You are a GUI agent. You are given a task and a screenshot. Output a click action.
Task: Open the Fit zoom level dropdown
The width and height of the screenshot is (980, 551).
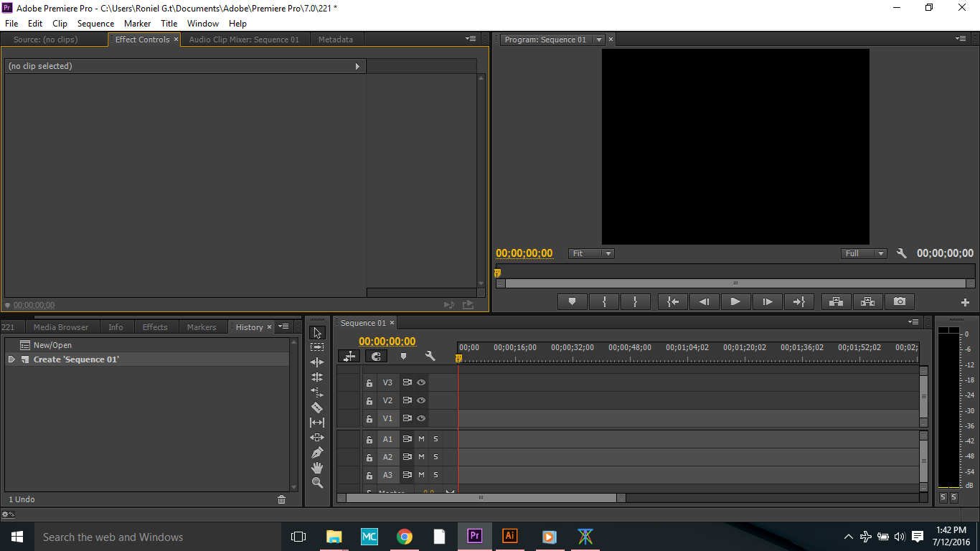point(591,253)
